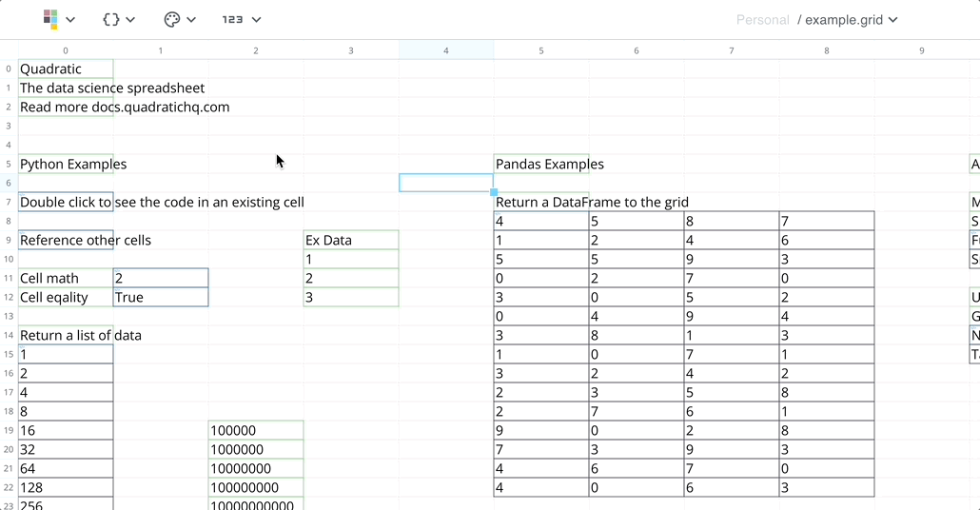The height and width of the screenshot is (510, 980).
Task: Expand the arrow beside the 123 icon
Action: (256, 19)
